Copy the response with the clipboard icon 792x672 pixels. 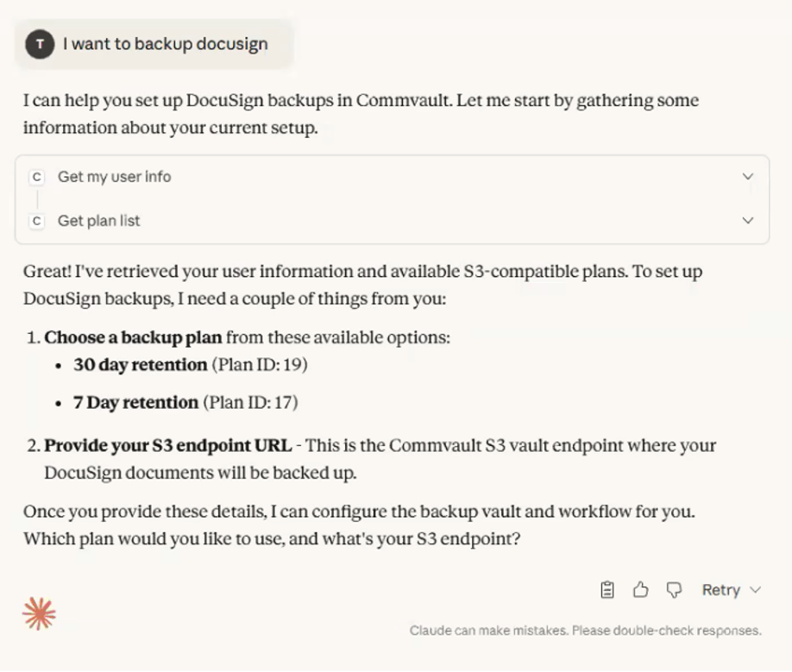tap(607, 590)
